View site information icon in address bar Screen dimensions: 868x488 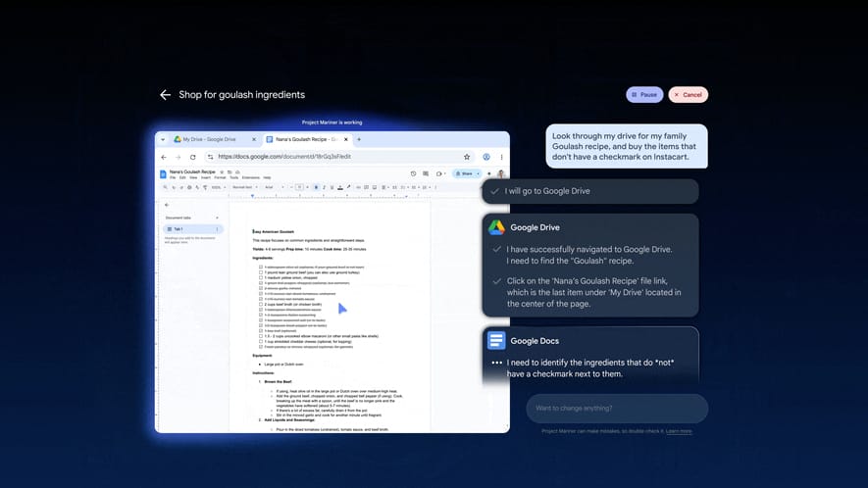[x=210, y=157]
